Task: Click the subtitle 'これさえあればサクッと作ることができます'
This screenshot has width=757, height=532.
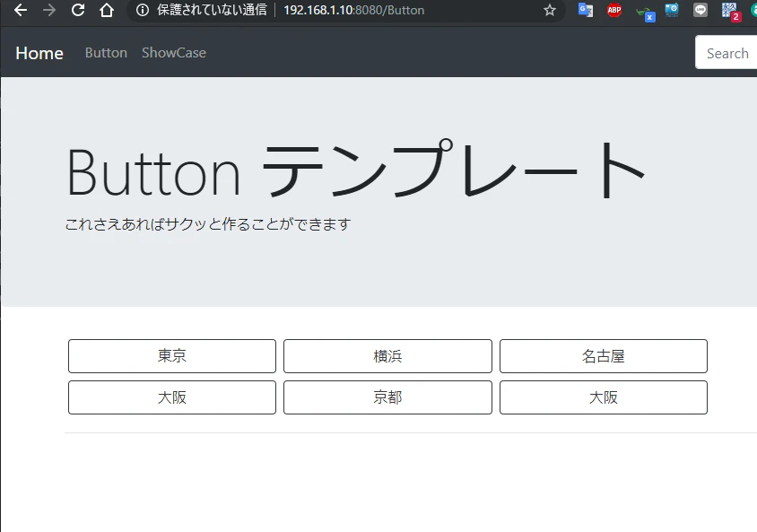Action: coord(208,224)
